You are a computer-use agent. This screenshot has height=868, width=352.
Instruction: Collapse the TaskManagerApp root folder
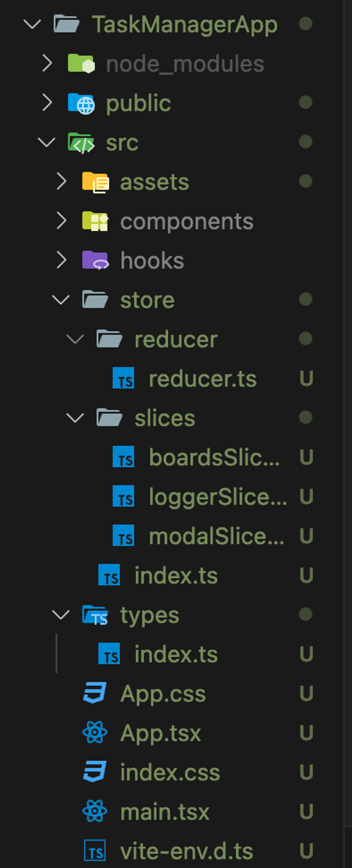(32, 24)
